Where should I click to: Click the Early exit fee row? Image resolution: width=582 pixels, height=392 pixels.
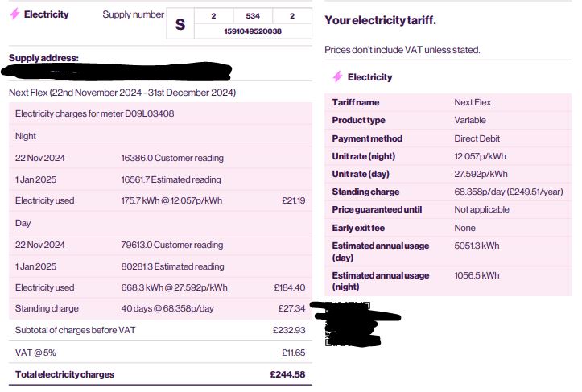(x=448, y=228)
